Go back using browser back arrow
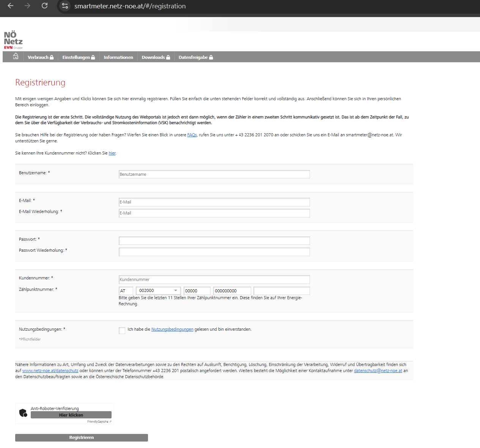480x448 pixels. coord(11,6)
